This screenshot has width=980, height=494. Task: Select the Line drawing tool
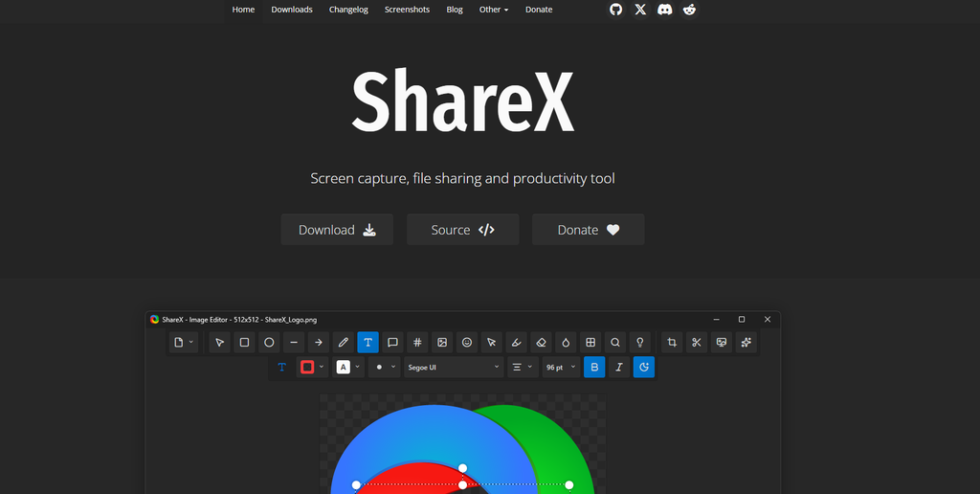pyautogui.click(x=294, y=342)
